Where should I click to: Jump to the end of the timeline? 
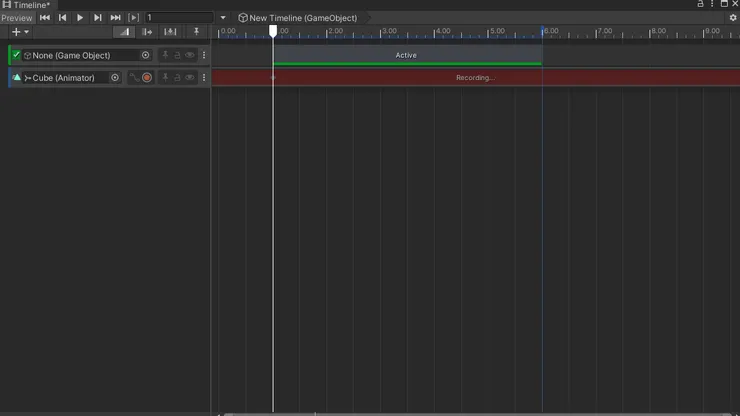115,18
